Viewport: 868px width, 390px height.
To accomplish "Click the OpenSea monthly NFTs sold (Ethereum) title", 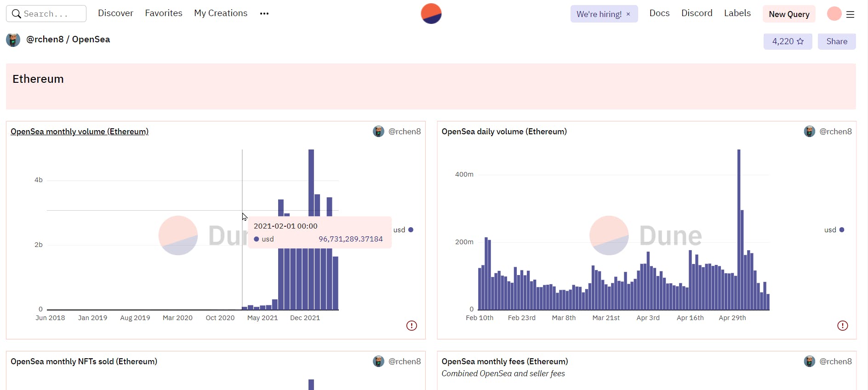I will [84, 361].
